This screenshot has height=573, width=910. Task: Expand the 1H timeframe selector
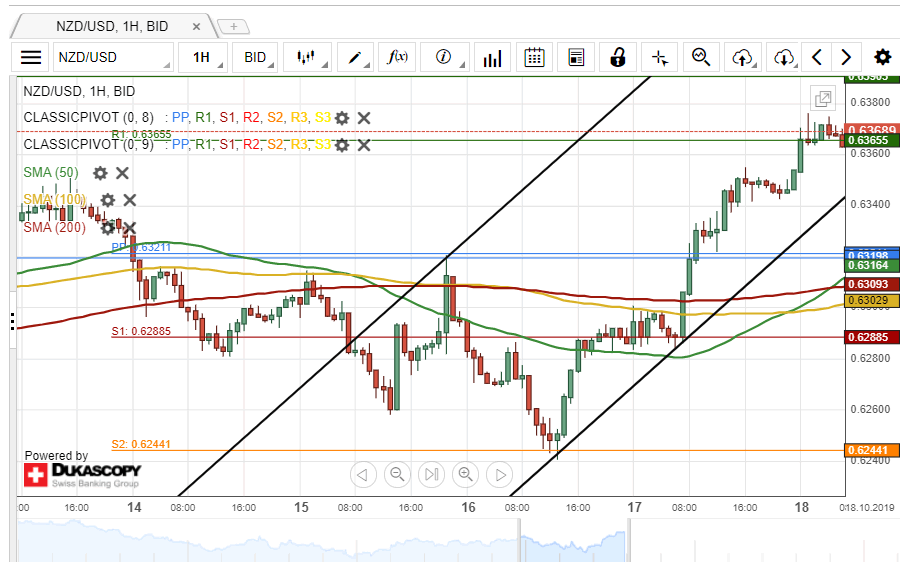click(202, 58)
